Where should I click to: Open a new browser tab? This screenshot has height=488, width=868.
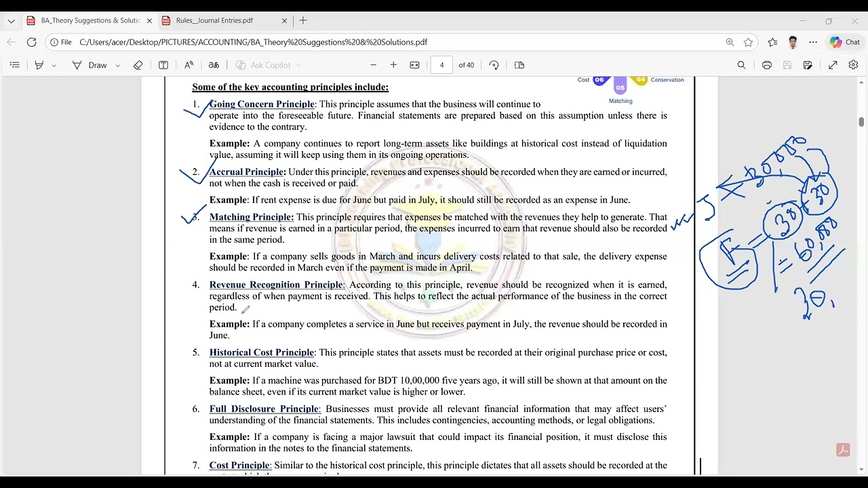pyautogui.click(x=303, y=20)
